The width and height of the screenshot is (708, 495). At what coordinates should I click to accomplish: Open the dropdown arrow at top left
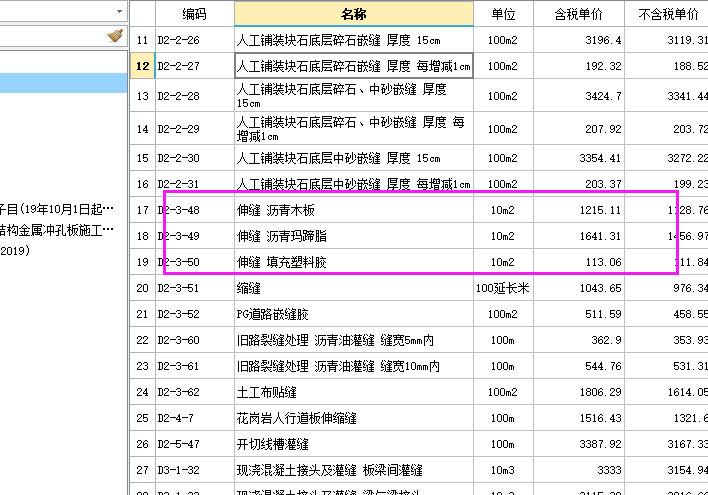(119, 11)
